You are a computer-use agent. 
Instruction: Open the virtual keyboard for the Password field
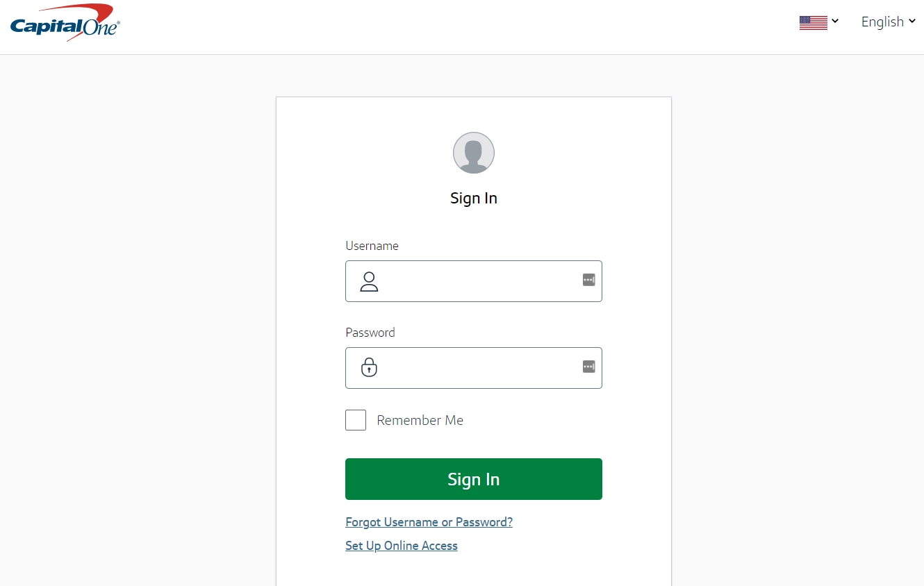point(588,366)
